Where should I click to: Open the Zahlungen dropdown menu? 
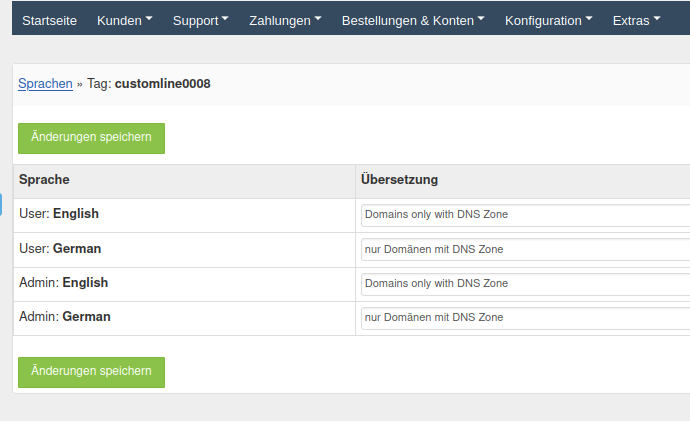pos(285,20)
